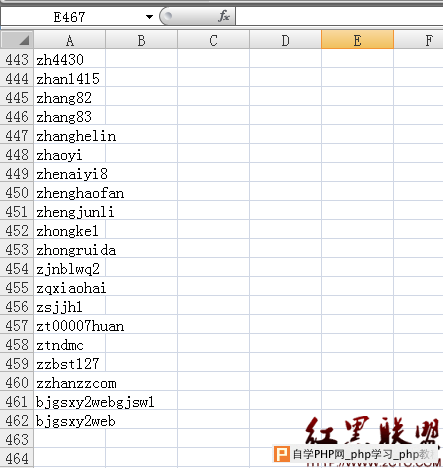The width and height of the screenshot is (443, 468).
Task: Select row 464 header
Action: tap(17, 458)
